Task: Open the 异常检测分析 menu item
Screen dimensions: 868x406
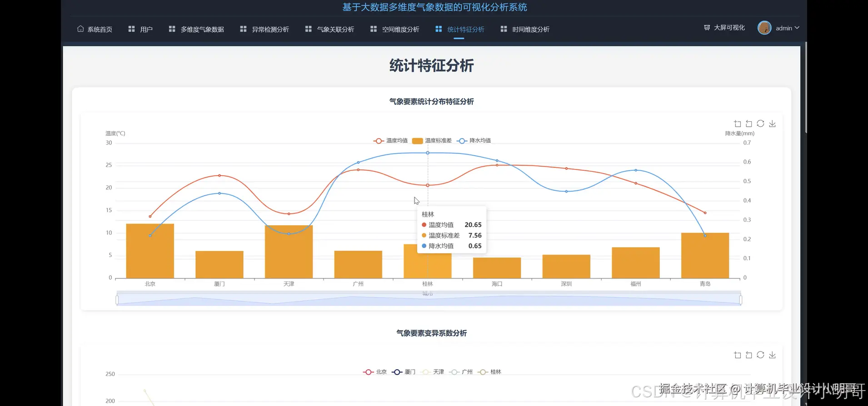Action: (264, 29)
